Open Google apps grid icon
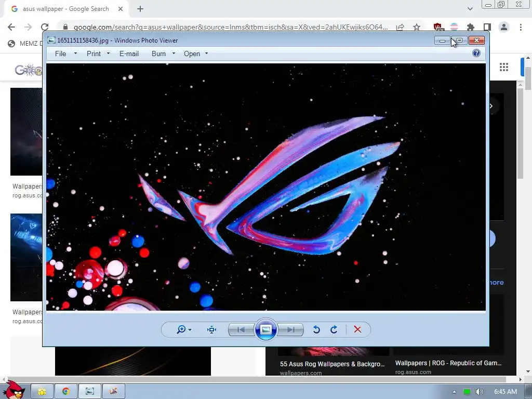This screenshot has height=399, width=532. (504, 67)
